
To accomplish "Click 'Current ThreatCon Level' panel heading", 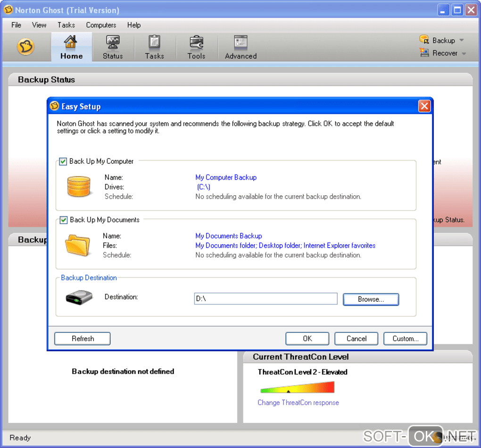I will point(301,357).
